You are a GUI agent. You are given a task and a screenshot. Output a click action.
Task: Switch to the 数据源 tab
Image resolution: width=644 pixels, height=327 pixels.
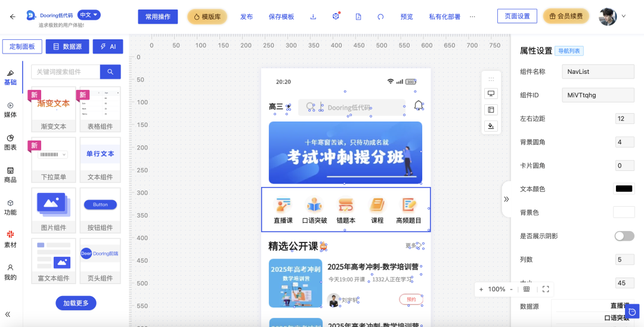(67, 46)
